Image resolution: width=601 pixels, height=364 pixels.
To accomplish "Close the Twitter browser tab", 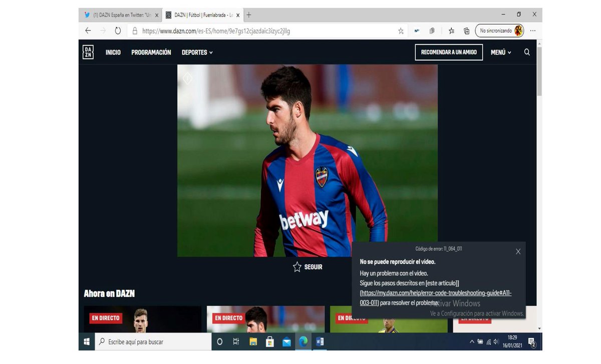I will tap(157, 16).
